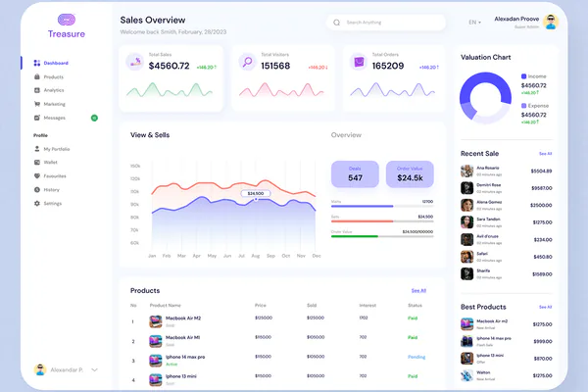
Task: Open the History clock icon
Action: [37, 190]
